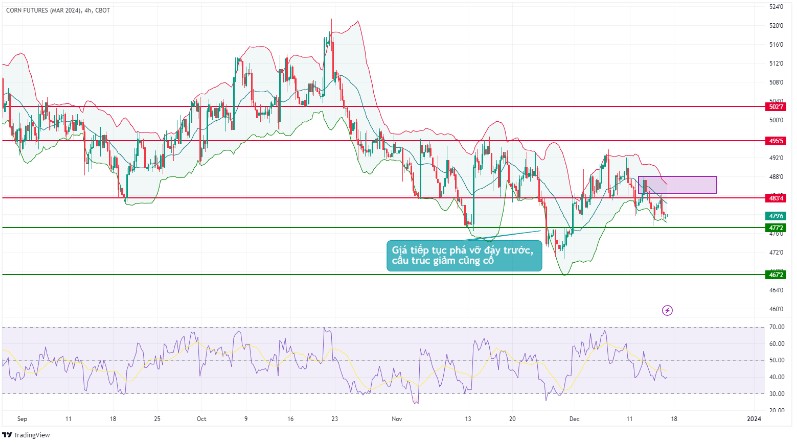
Task: Click the 495'5 red price label
Action: click(775, 141)
